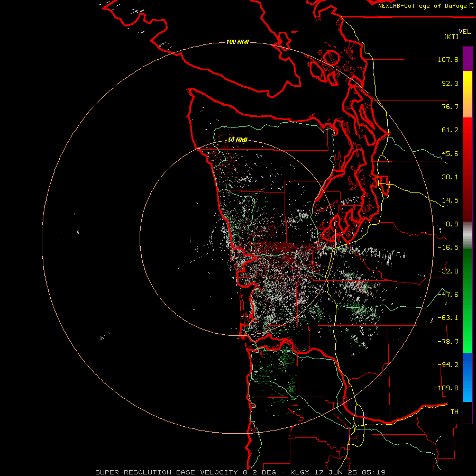Click the 92.3 velocity scale value

(x=450, y=83)
